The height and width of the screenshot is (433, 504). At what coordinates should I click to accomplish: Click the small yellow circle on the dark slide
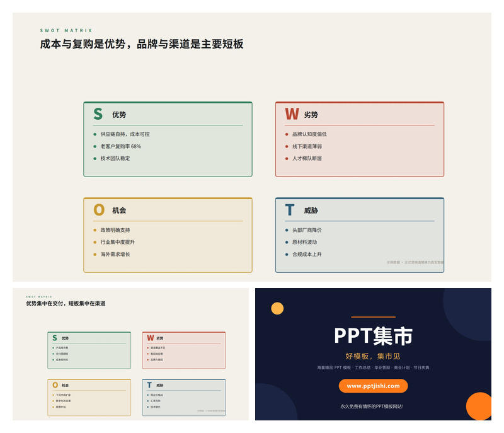point(277,308)
